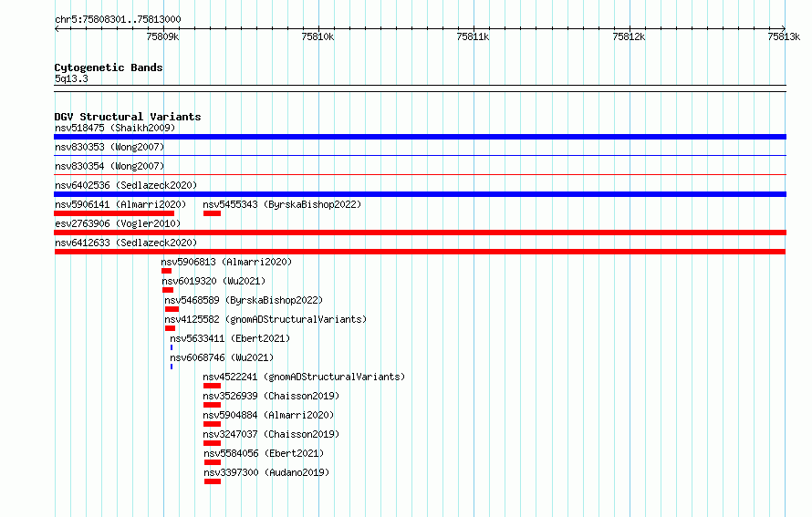Click the 75811k ruler label

[473, 36]
